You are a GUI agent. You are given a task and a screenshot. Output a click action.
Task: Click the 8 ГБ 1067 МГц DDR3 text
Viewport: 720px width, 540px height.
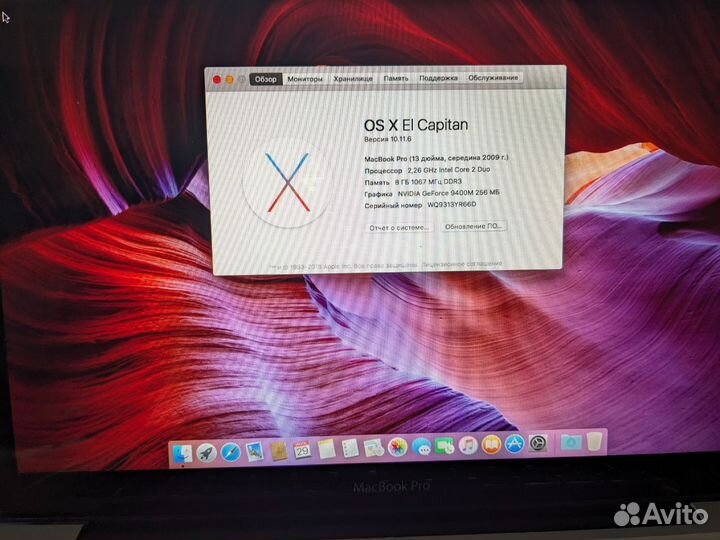(428, 182)
